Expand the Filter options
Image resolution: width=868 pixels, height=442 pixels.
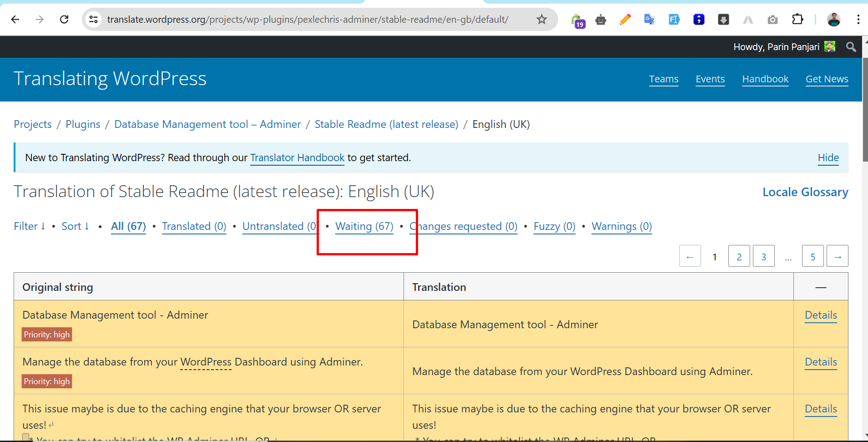coord(30,226)
